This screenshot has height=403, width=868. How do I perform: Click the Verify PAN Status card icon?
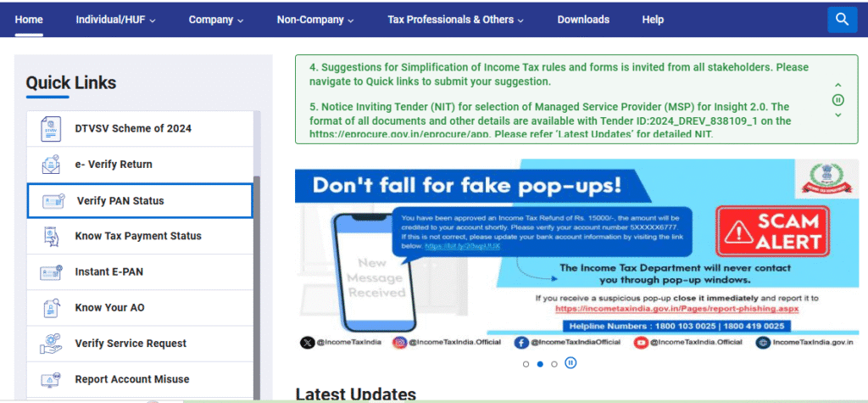point(53,201)
